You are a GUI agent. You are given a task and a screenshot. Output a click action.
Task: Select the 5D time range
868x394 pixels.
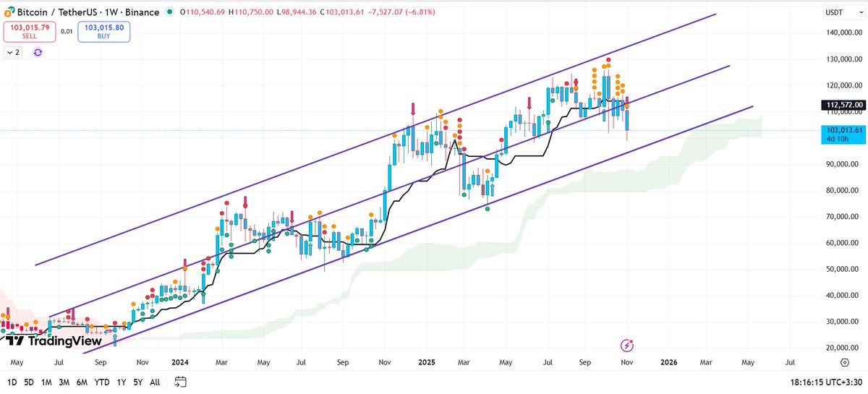tap(29, 382)
